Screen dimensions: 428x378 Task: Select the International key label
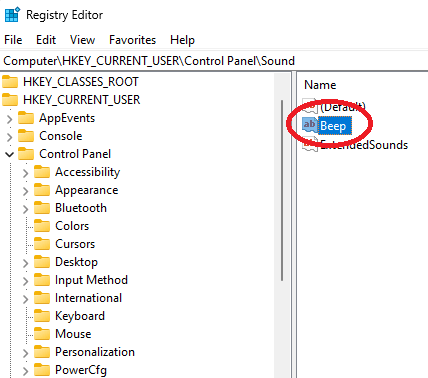pos(88,298)
